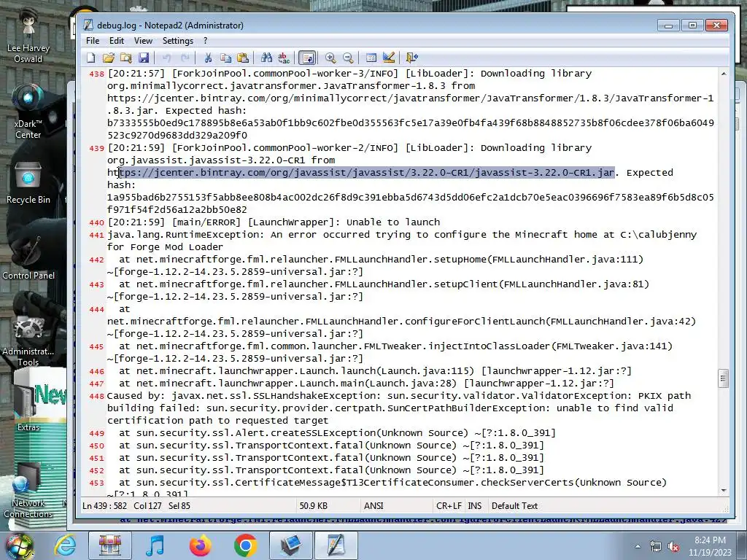
Task: Open WinRAR archive icon on taskbar
Action: click(x=110, y=545)
